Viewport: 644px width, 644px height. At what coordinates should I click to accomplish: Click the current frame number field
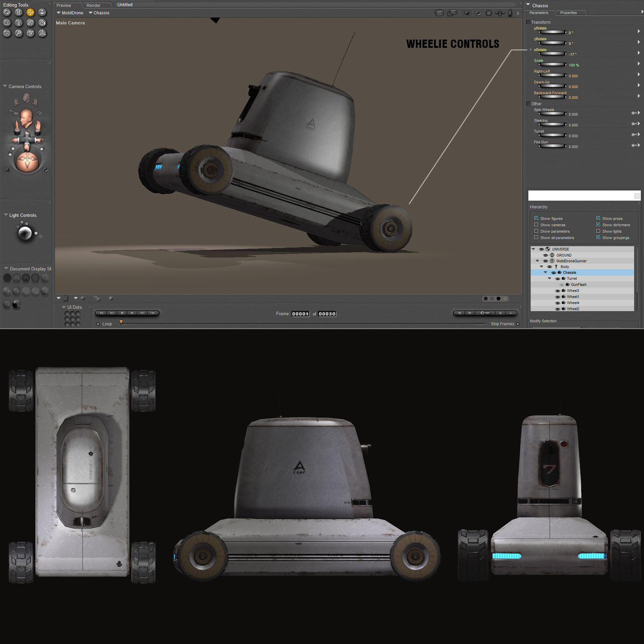click(300, 314)
